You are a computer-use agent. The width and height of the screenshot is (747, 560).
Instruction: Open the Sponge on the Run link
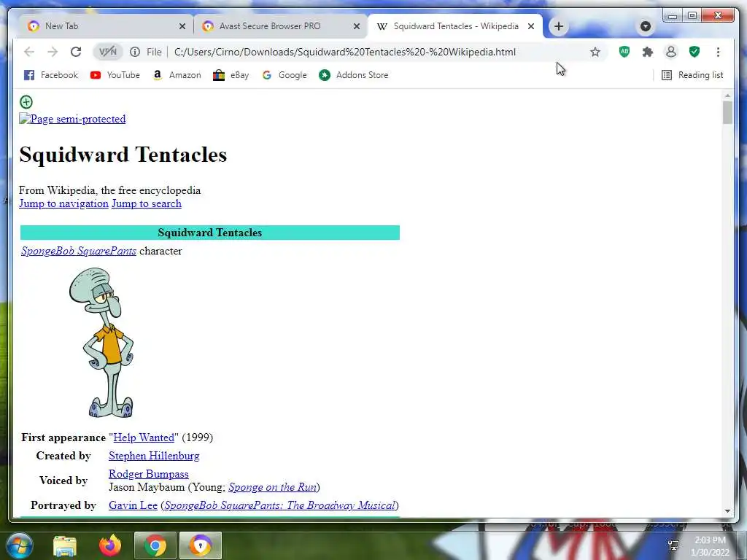tap(273, 487)
